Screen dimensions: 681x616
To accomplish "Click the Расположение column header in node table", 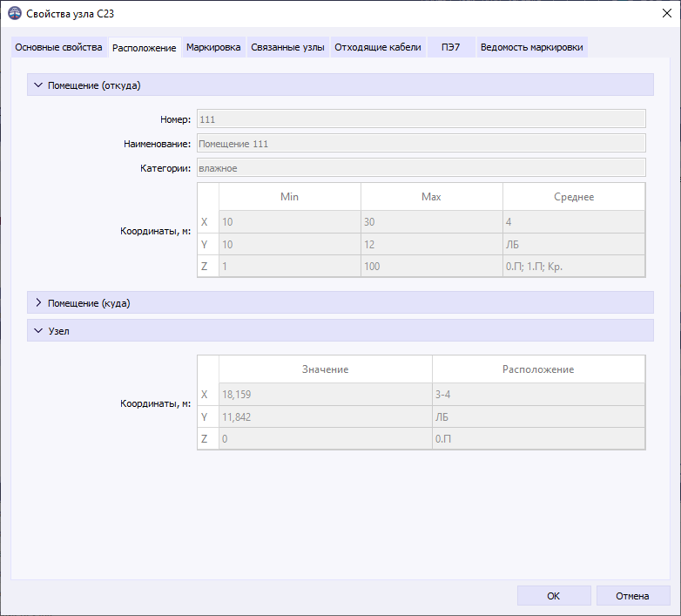I will coord(538,369).
